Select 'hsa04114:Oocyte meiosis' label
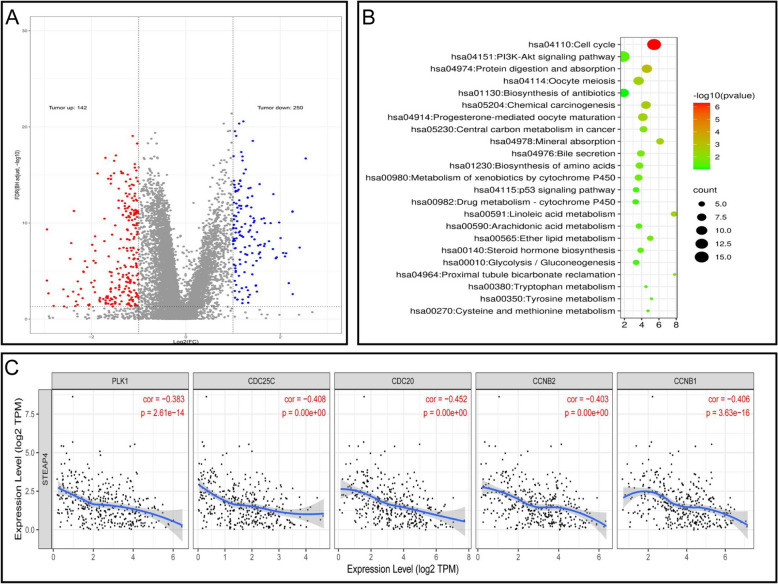The image size is (778, 584). point(559,81)
